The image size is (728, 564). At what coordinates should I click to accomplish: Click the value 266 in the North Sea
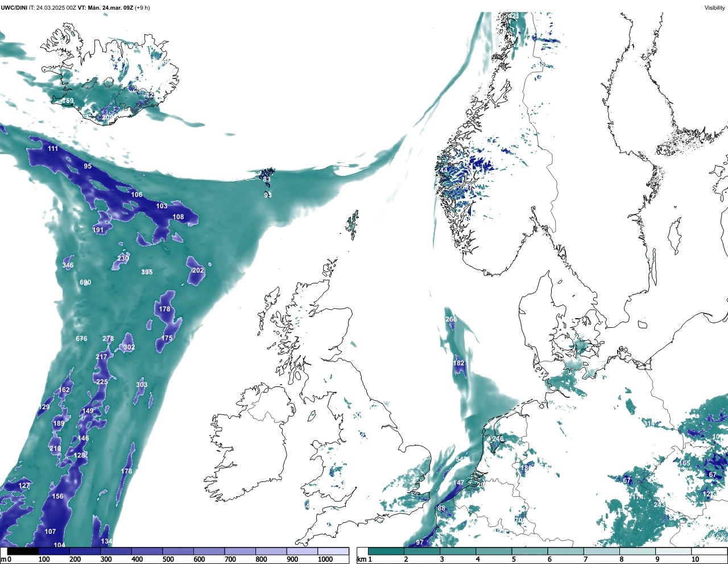pos(451,319)
